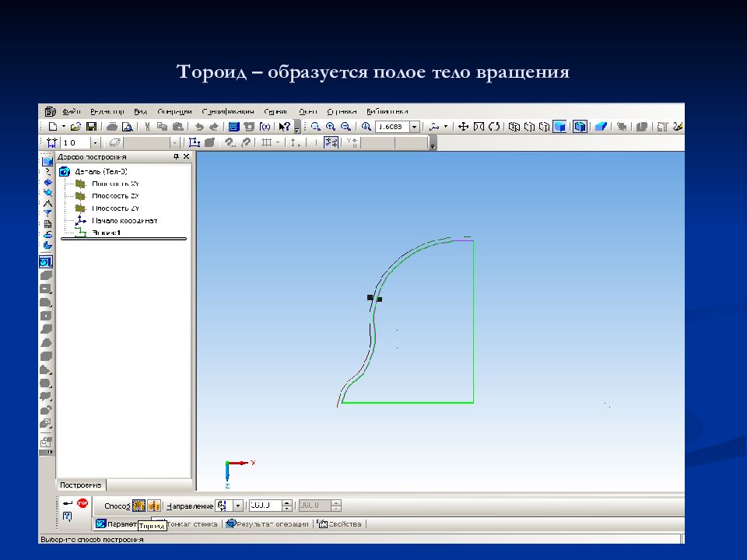
Task: Switch to the Результат операции tab
Action: point(267,524)
